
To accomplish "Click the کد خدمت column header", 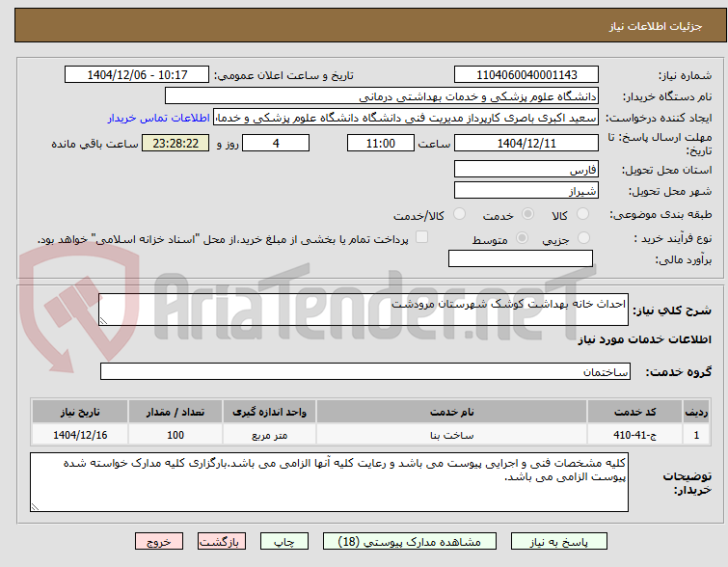I will [634, 412].
